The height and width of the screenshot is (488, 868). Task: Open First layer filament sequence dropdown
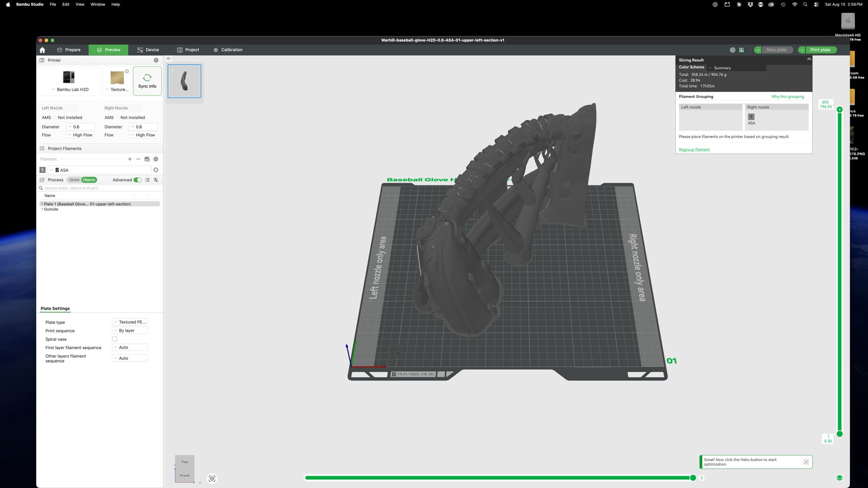pyautogui.click(x=130, y=347)
